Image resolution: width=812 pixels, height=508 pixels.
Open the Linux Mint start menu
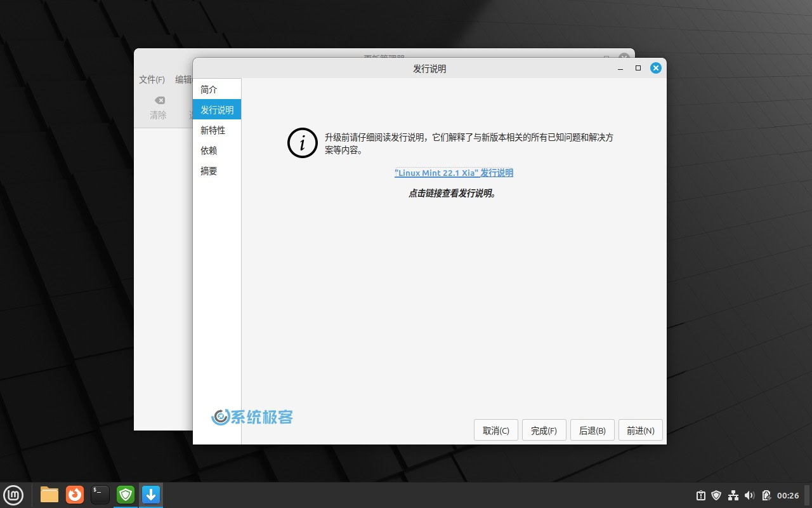(13, 495)
